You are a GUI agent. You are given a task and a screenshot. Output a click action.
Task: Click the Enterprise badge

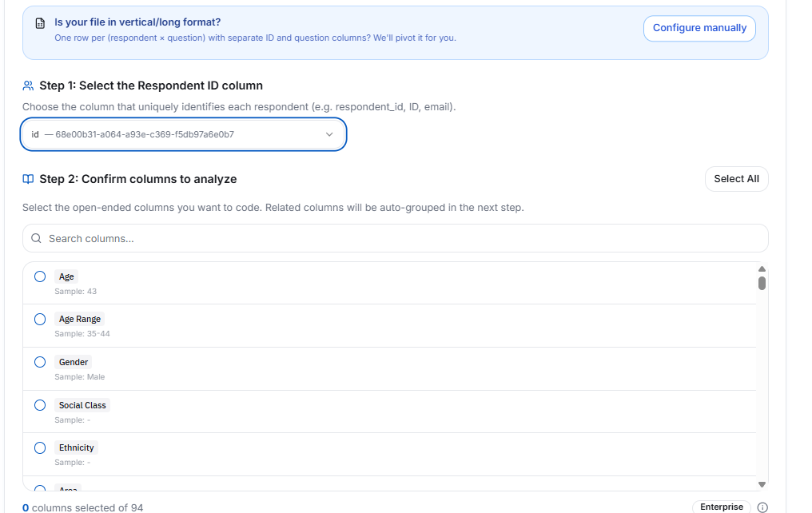click(x=721, y=507)
